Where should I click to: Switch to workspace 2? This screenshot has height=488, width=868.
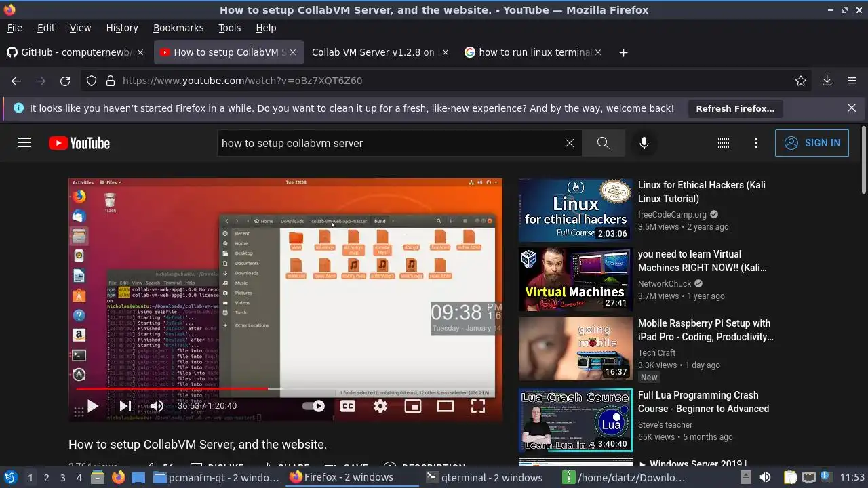pos(47,478)
